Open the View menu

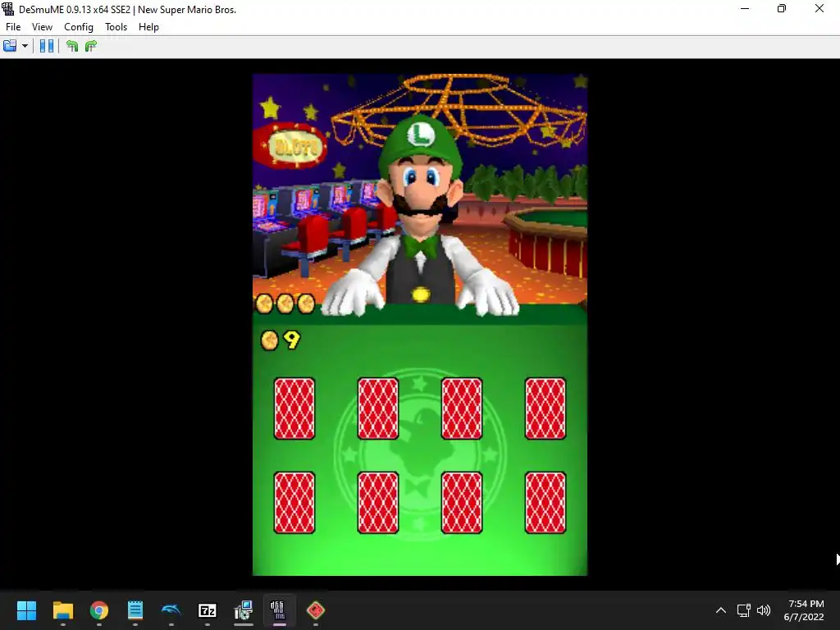42,27
